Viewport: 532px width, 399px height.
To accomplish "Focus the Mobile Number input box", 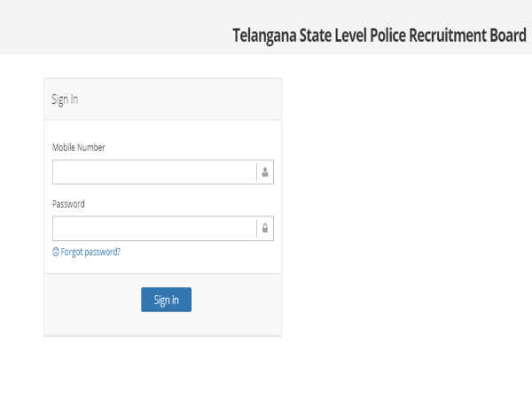I will point(154,172).
